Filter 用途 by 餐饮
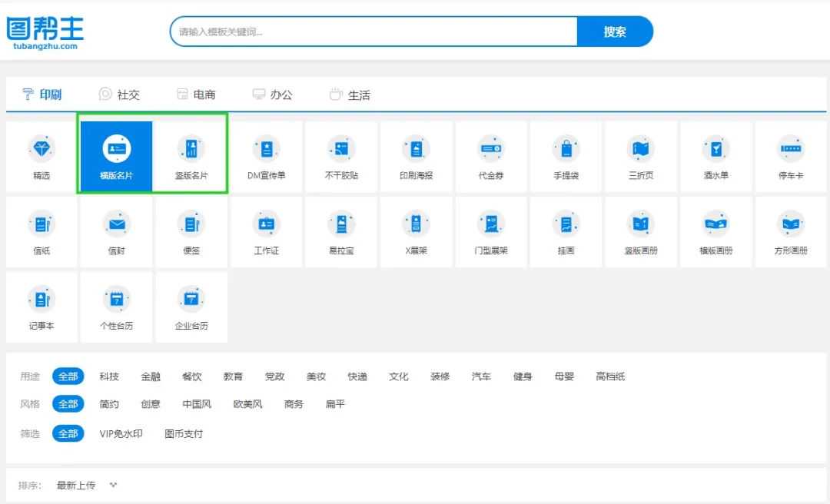This screenshot has width=830, height=504. [x=192, y=376]
